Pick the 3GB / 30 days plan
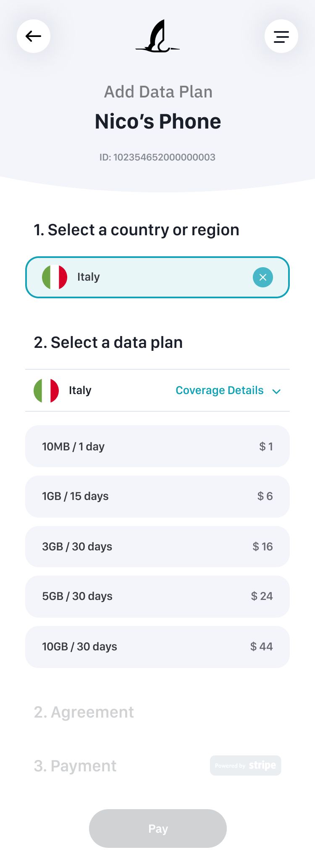This screenshot has width=315, height=868. pos(157,547)
